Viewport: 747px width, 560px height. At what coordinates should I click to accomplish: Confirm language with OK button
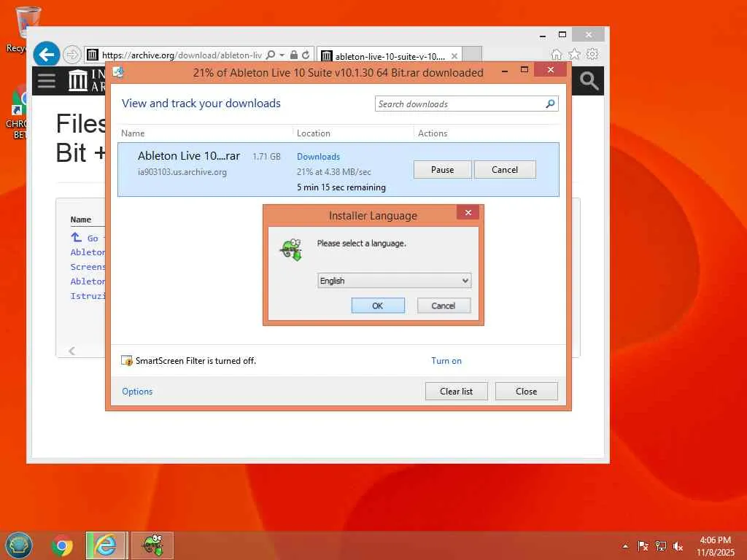(378, 306)
